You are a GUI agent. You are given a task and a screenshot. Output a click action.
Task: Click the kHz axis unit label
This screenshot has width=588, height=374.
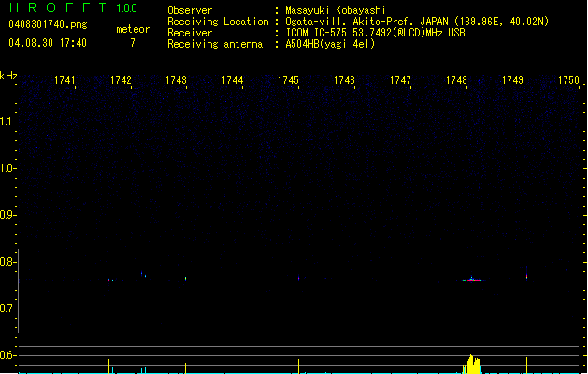(8, 76)
